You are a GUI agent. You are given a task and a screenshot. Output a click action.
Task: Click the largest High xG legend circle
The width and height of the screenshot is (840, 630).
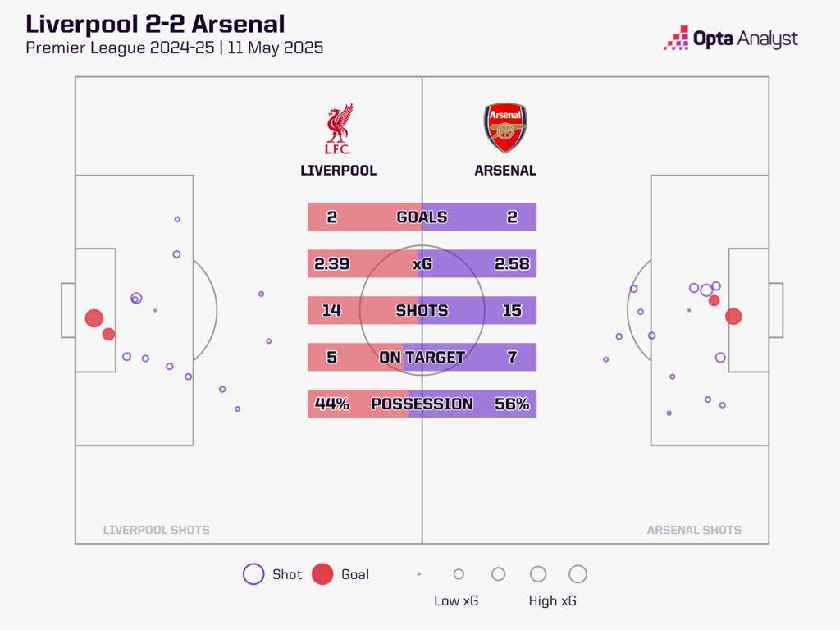tap(577, 574)
